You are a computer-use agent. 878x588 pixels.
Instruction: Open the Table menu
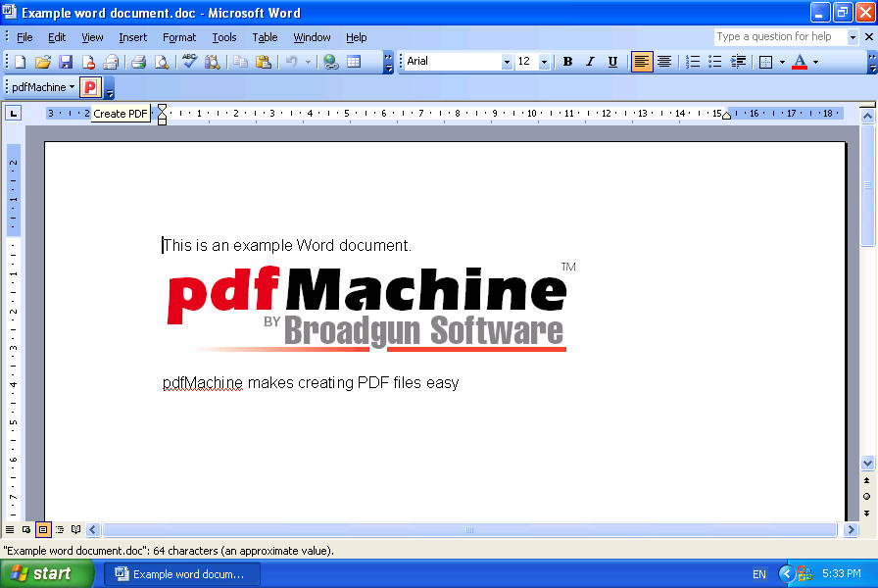[x=265, y=37]
